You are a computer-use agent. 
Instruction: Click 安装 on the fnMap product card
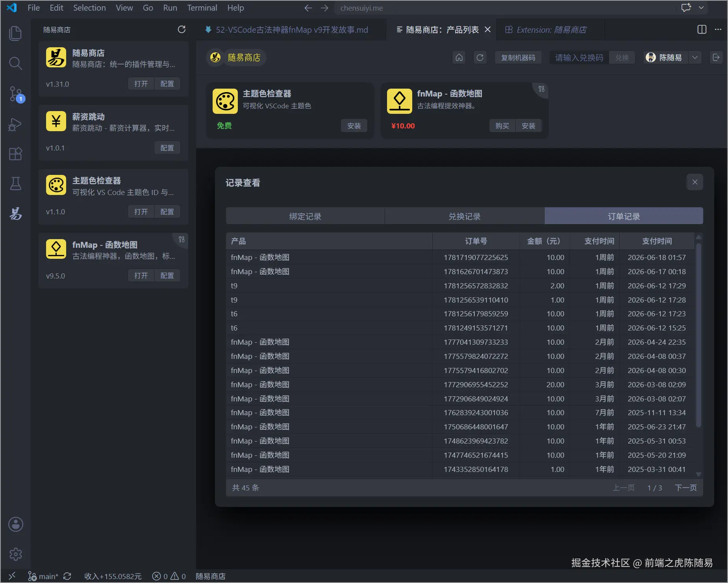[x=528, y=126]
